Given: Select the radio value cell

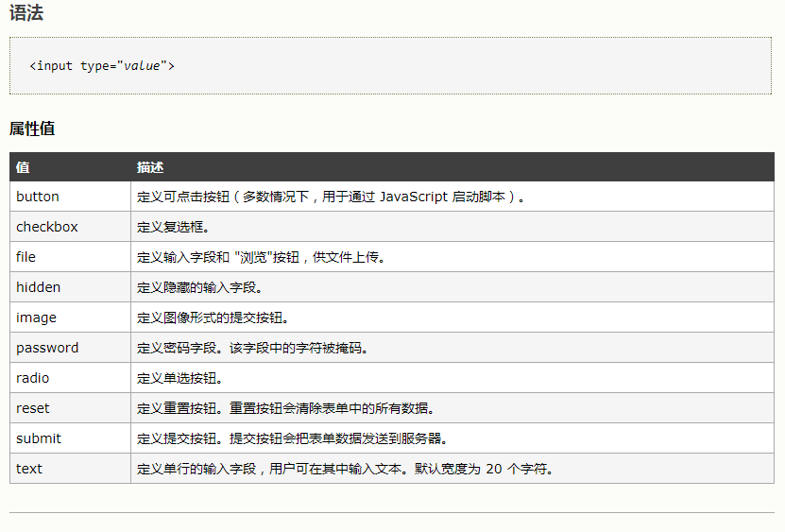Looking at the screenshot, I should [x=70, y=378].
